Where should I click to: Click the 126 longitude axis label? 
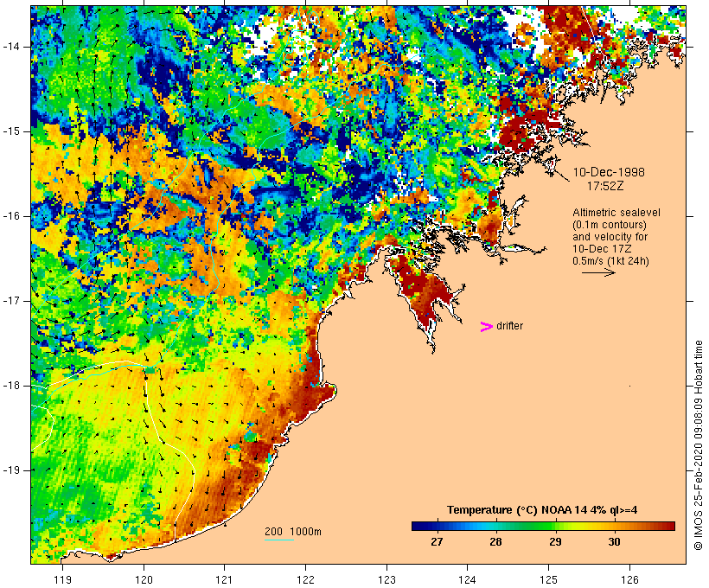click(629, 578)
